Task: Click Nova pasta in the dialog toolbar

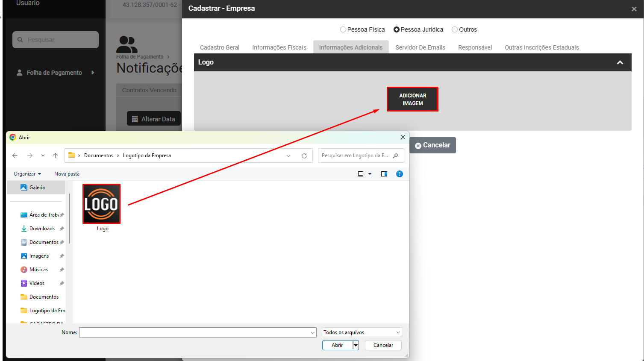Action: tap(67, 174)
